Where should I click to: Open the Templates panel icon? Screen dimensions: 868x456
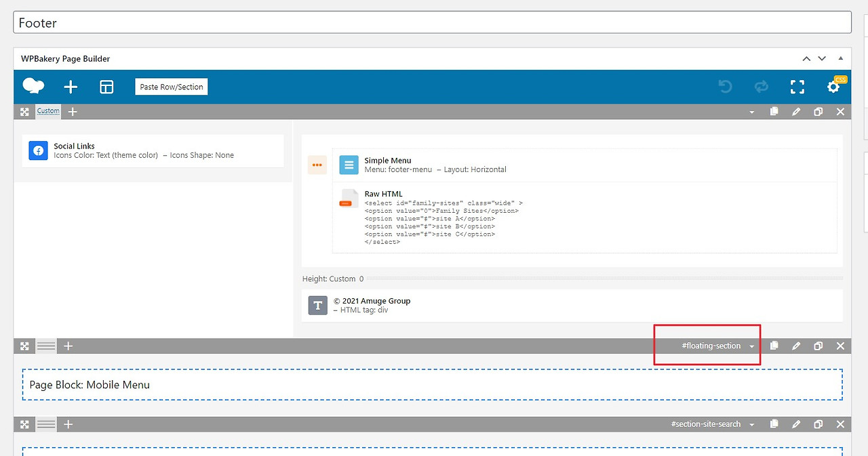(x=106, y=87)
